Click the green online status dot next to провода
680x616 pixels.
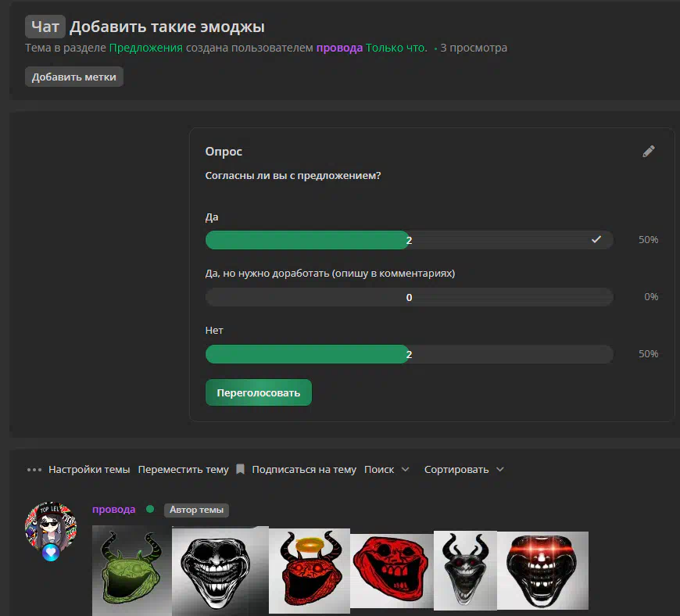tap(150, 509)
